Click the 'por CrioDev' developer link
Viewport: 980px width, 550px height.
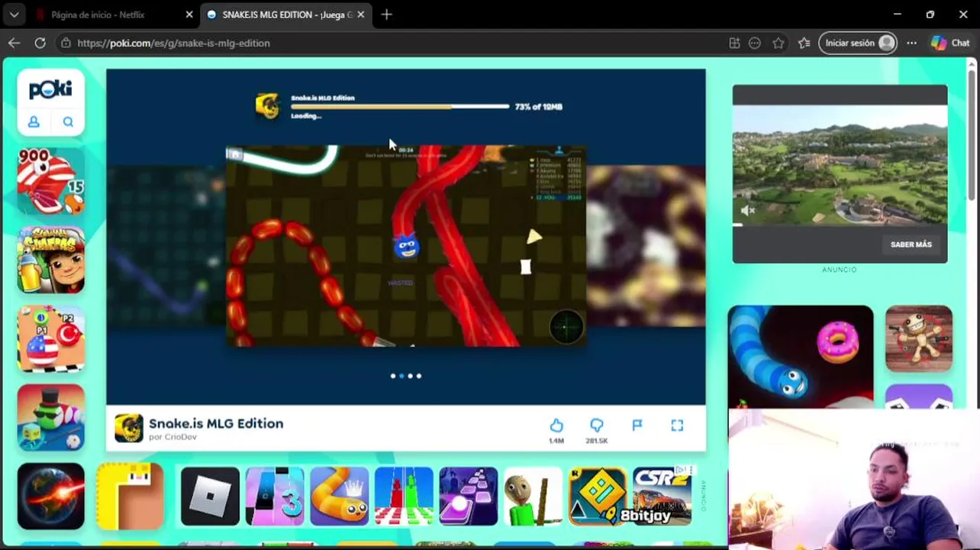point(172,437)
